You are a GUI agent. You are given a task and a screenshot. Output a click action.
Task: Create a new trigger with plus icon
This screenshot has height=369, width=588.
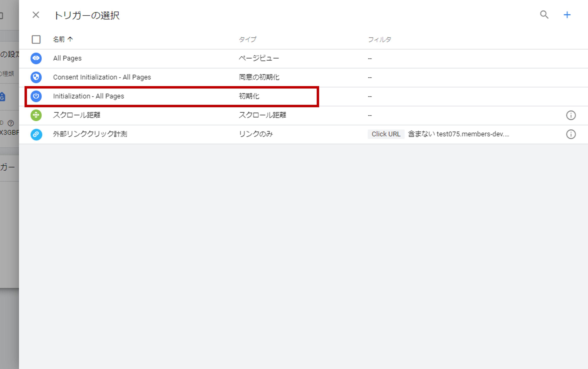point(567,15)
